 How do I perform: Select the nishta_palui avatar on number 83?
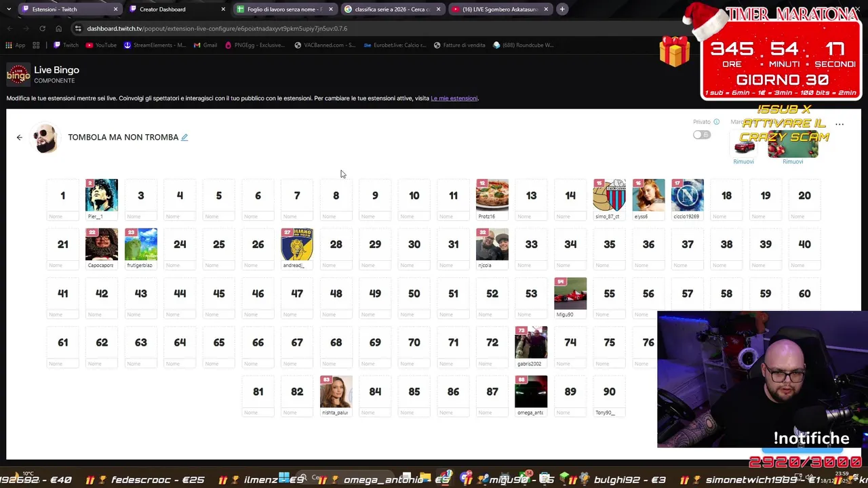tap(336, 392)
